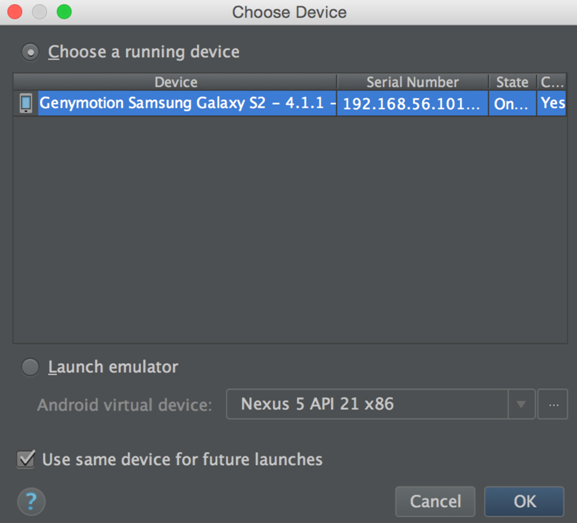Click the Cancel button
This screenshot has width=577, height=523.
click(435, 501)
